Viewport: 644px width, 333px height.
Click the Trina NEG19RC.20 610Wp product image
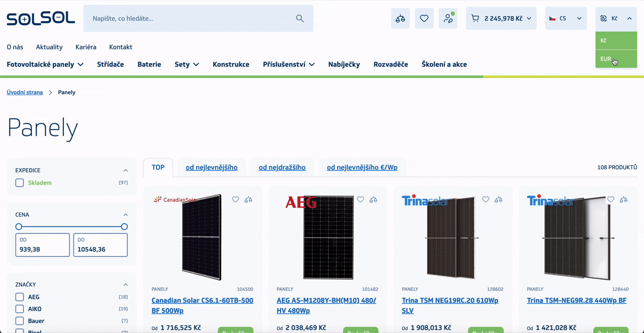(x=452, y=237)
